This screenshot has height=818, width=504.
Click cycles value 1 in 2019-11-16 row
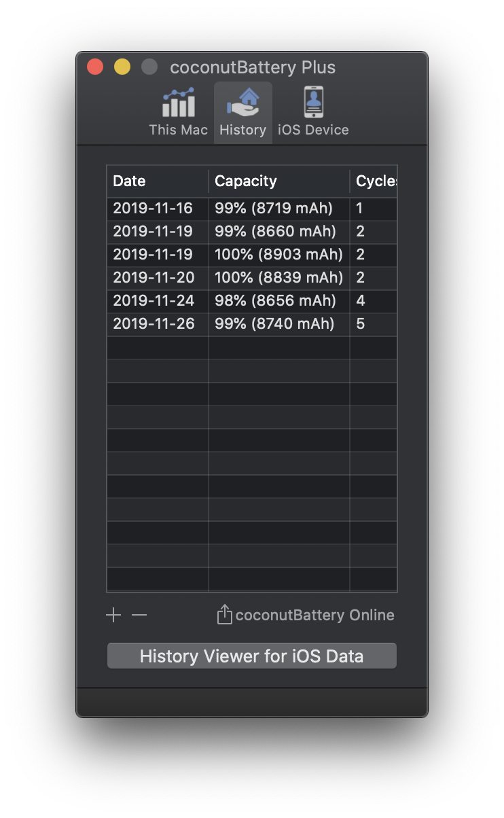(x=374, y=209)
